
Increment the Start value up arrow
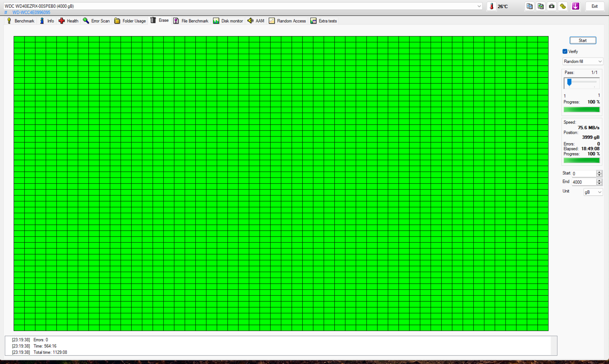[599, 172]
